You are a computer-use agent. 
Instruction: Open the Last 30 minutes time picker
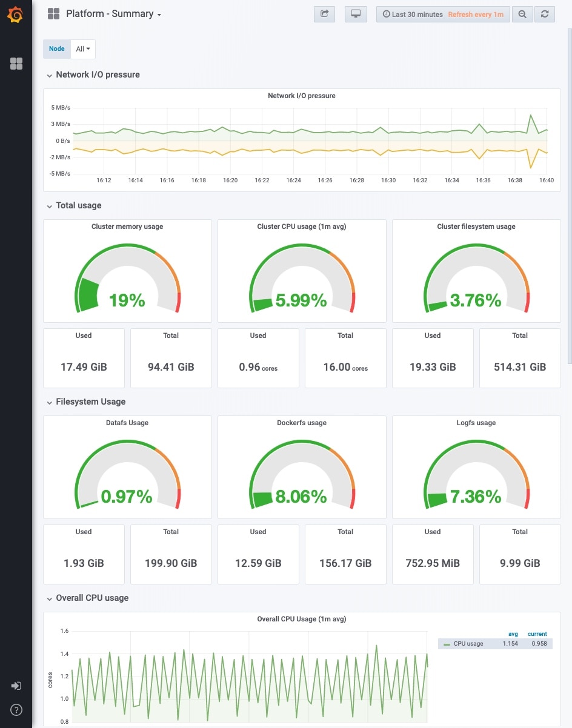coord(443,14)
